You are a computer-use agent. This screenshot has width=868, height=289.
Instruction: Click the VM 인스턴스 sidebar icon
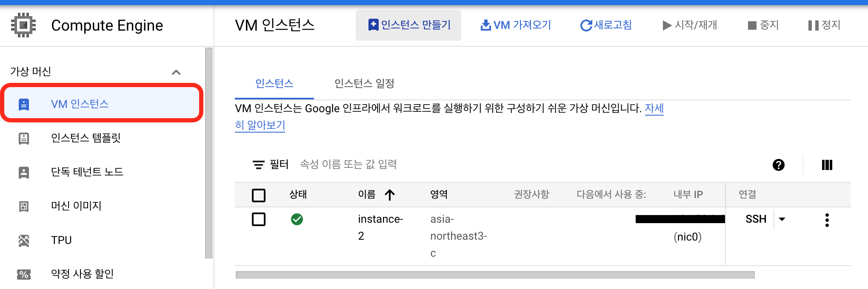24,104
